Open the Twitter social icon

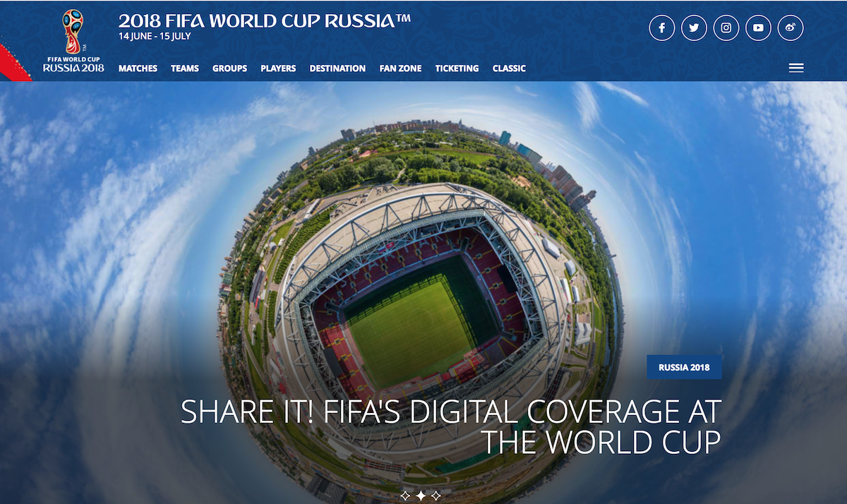coord(694,28)
